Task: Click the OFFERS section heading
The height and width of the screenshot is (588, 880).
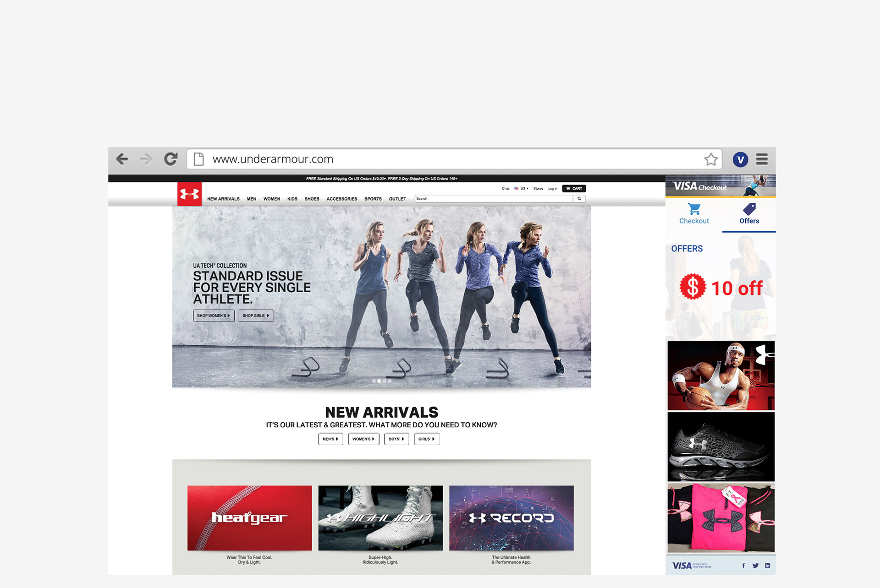Action: 687,248
